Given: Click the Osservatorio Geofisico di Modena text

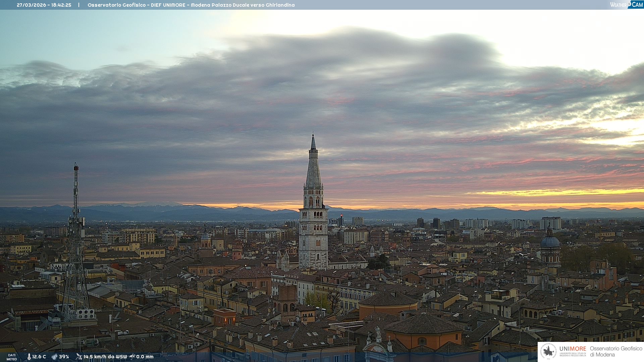Looking at the screenshot, I should pyautogui.click(x=616, y=351).
